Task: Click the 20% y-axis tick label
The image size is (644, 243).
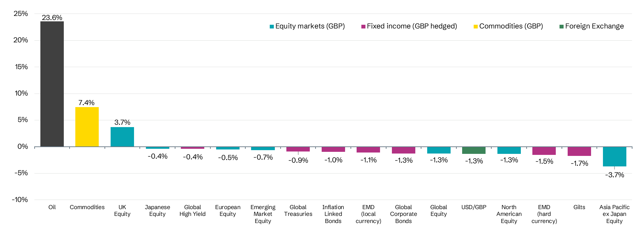Action: [21, 40]
